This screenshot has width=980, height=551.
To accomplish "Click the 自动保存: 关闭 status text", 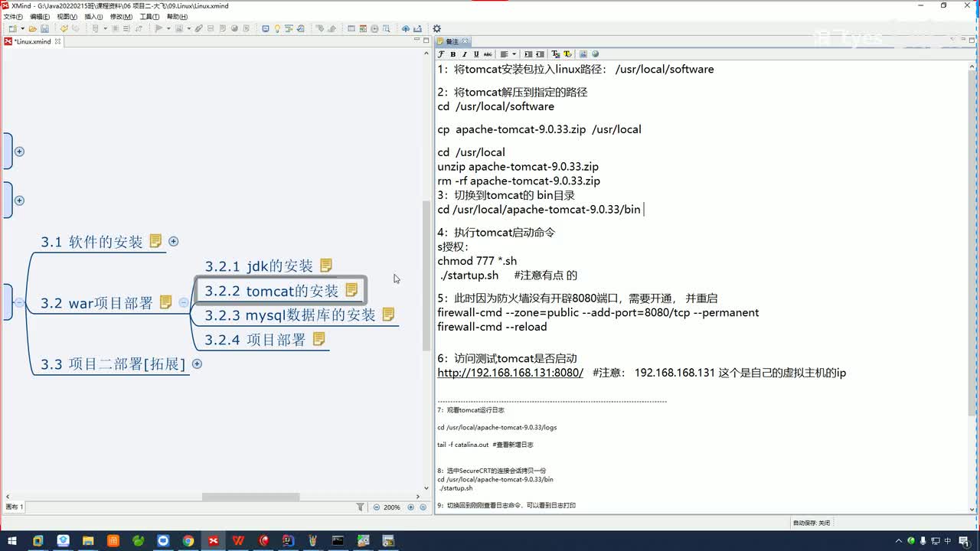I will click(811, 523).
